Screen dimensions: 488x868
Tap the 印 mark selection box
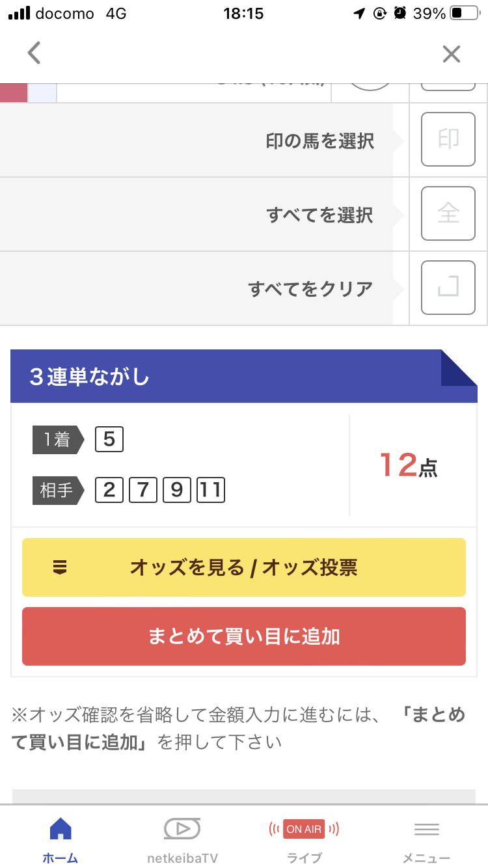(x=448, y=139)
